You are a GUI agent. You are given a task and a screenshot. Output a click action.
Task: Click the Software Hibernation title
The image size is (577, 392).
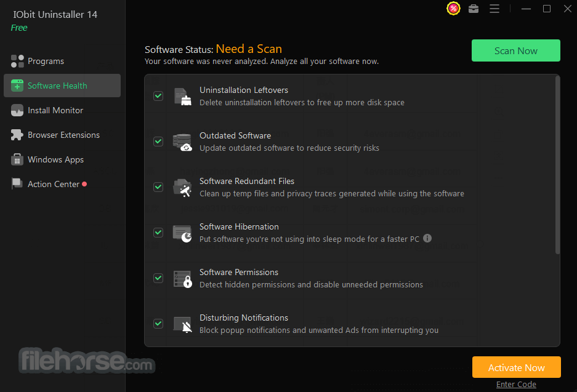tap(239, 227)
